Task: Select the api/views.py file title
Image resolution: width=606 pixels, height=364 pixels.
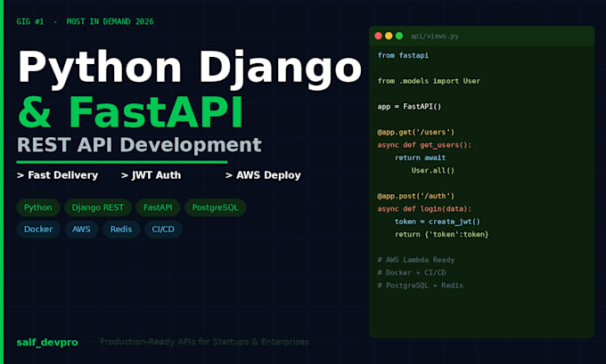Action: click(x=434, y=36)
